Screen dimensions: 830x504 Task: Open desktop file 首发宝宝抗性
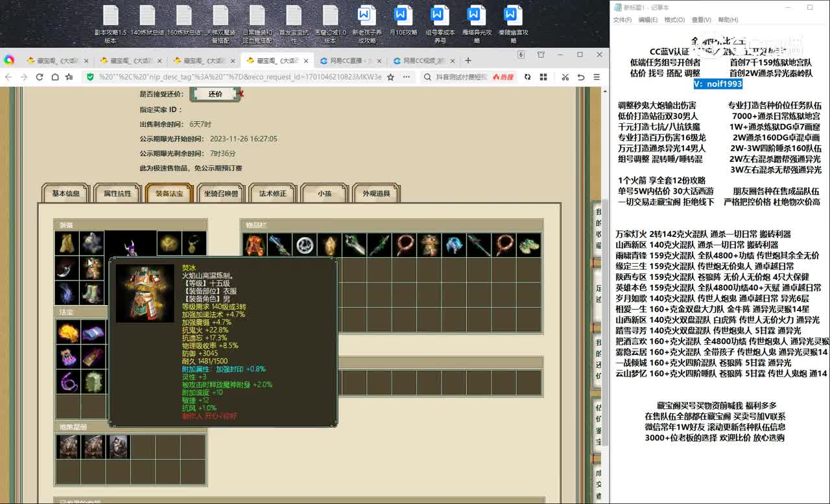(x=294, y=24)
